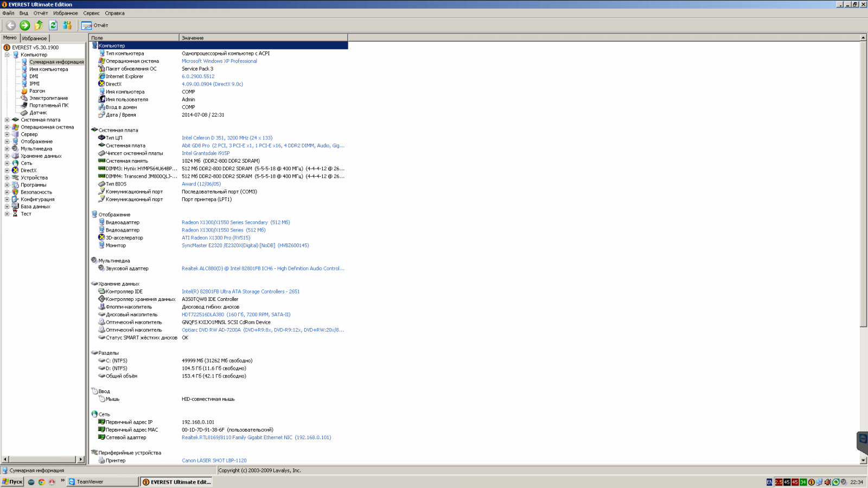This screenshot has width=868, height=488.
Task: Open the Файл menu
Action: pos(8,13)
